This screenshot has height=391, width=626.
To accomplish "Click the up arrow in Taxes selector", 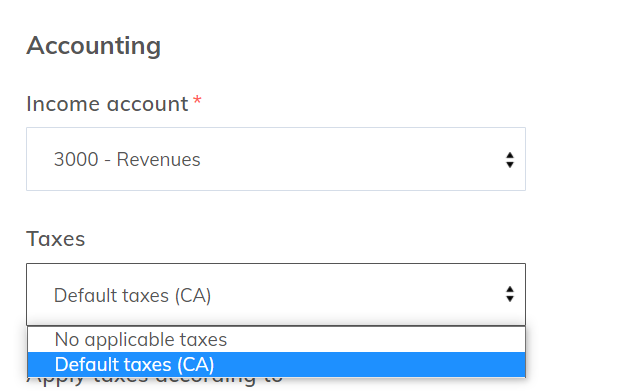I will [510, 289].
